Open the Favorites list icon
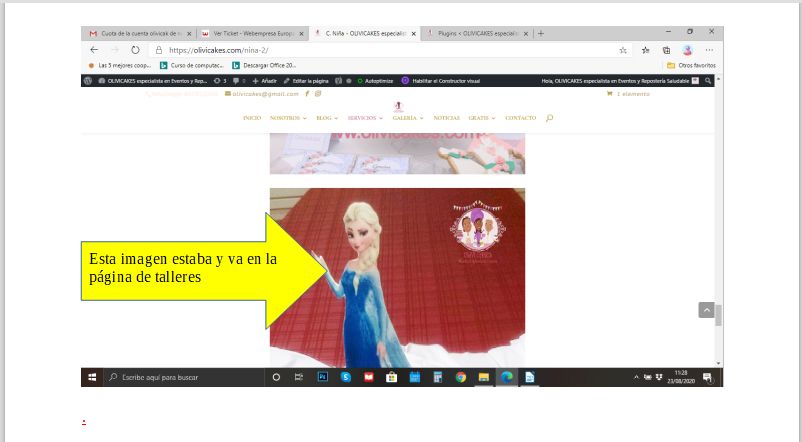Image resolution: width=802 pixels, height=442 pixels. coord(645,50)
